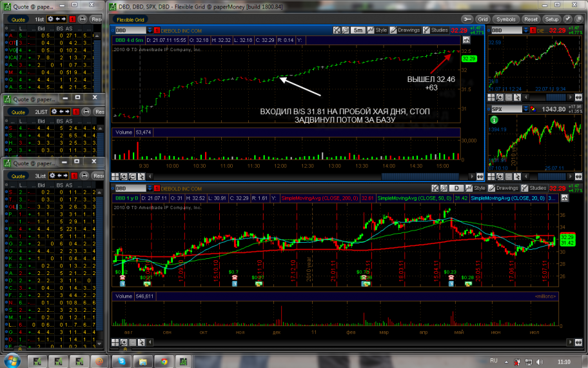Image resolution: width=588 pixels, height=368 pixels.
Task: Zoom in on the lower daily chart
Action: tap(124, 342)
